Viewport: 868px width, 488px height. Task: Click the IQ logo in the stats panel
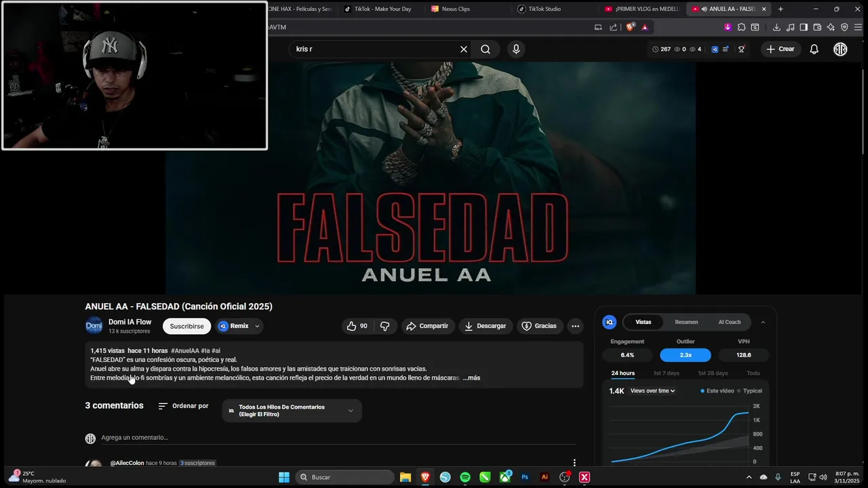pos(609,322)
